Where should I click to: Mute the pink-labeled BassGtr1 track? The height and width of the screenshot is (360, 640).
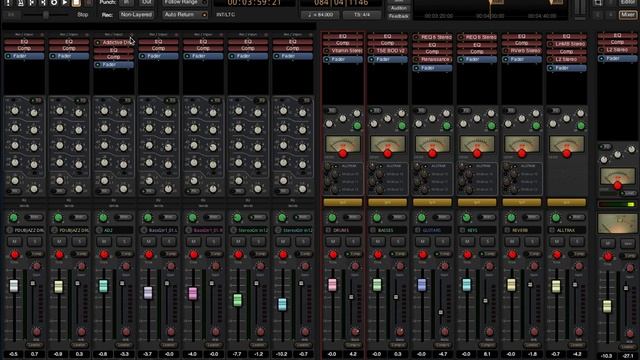(193, 242)
